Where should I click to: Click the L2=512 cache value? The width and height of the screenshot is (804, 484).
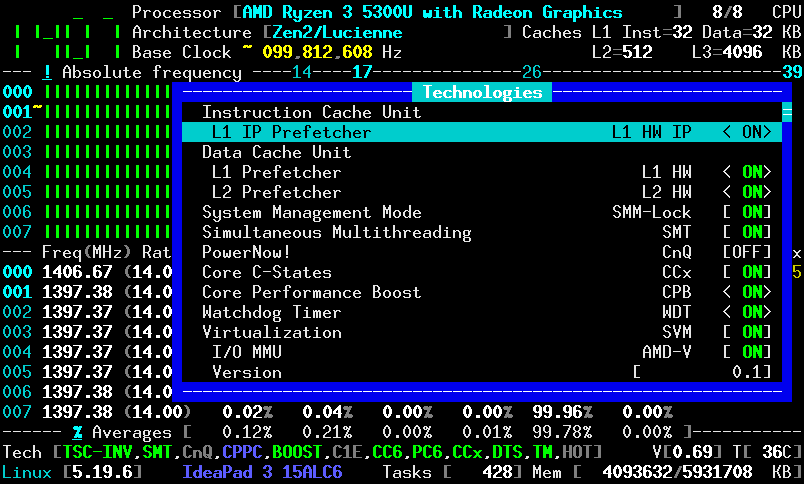coord(622,52)
